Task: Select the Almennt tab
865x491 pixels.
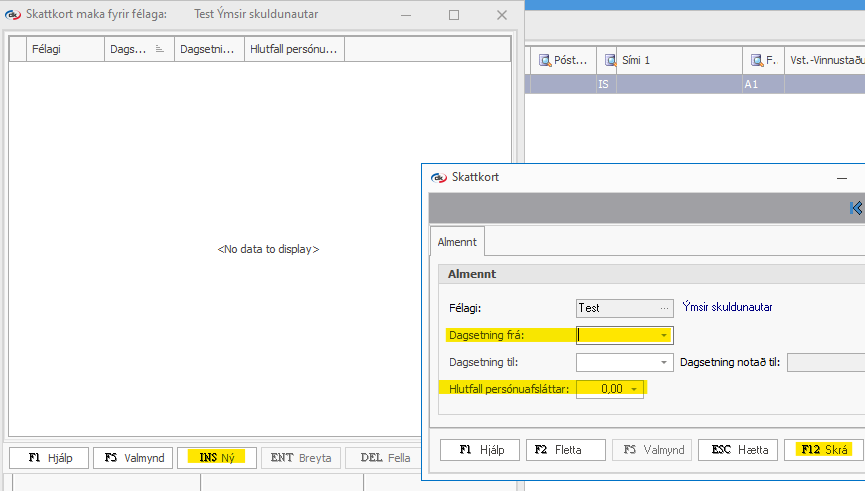Action: tap(457, 241)
